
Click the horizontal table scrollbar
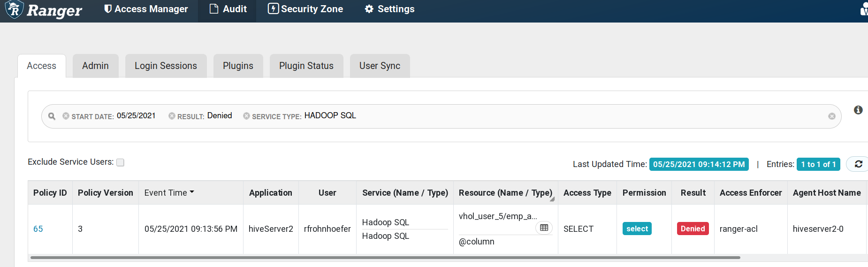coord(385,258)
